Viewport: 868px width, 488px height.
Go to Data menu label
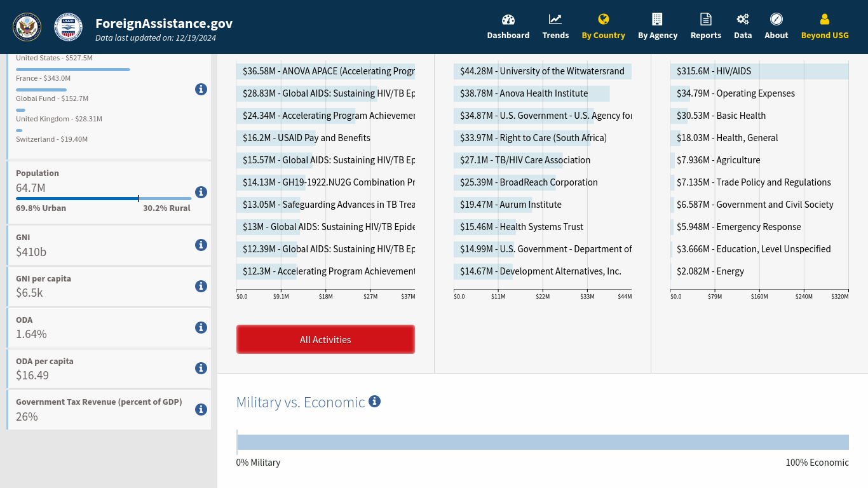pyautogui.click(x=743, y=36)
